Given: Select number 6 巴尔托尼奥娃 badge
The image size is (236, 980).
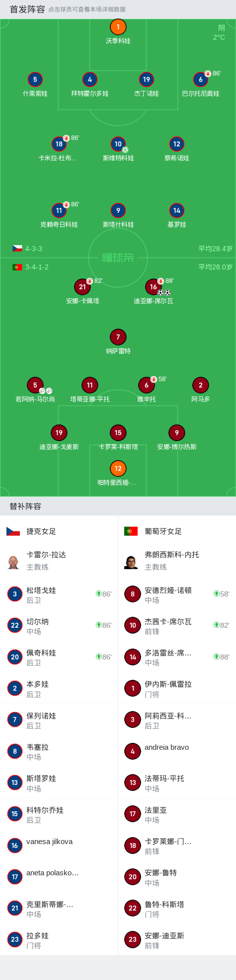Looking at the screenshot, I should pyautogui.click(x=201, y=79).
